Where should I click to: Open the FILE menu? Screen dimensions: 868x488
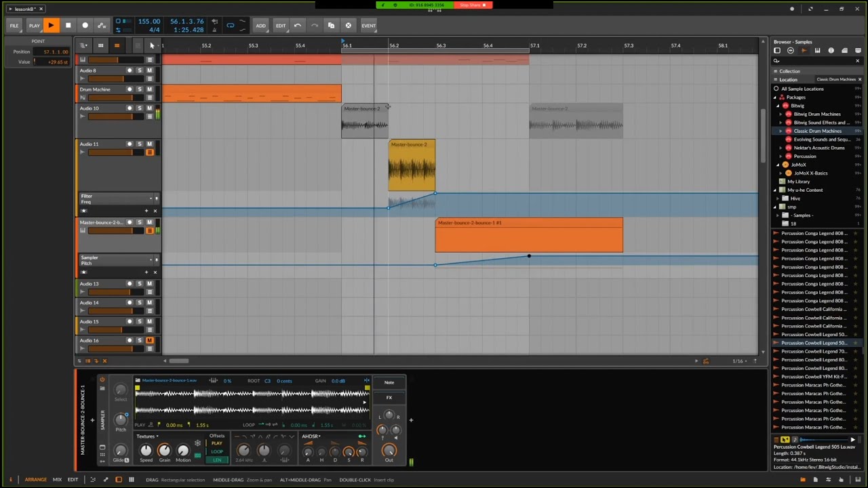[x=14, y=26]
